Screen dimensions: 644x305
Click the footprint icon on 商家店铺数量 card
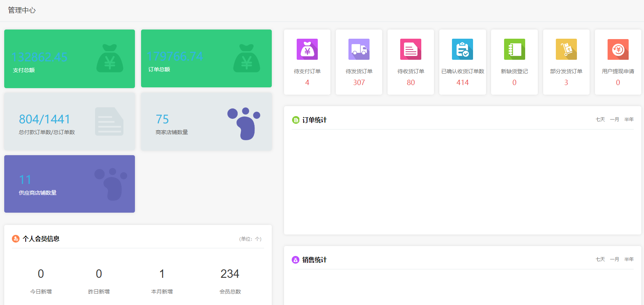244,123
